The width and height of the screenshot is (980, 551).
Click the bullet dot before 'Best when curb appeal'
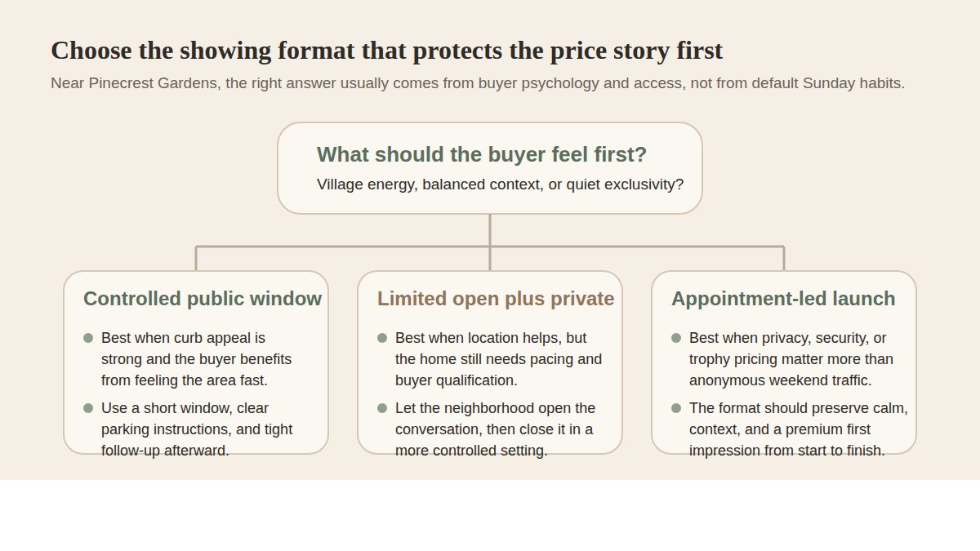[x=88, y=338]
